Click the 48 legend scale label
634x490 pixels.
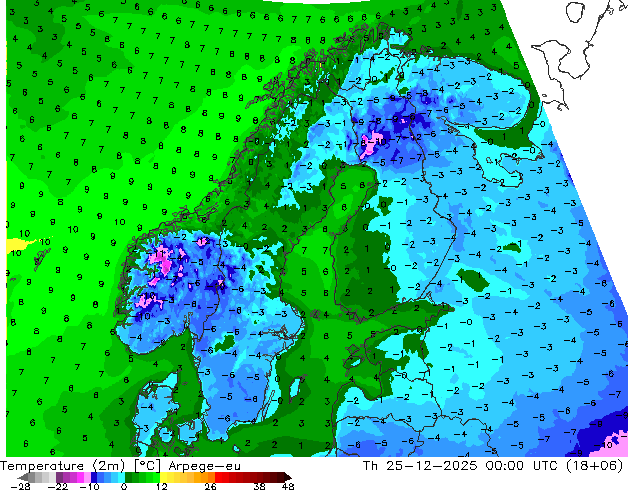288,486
